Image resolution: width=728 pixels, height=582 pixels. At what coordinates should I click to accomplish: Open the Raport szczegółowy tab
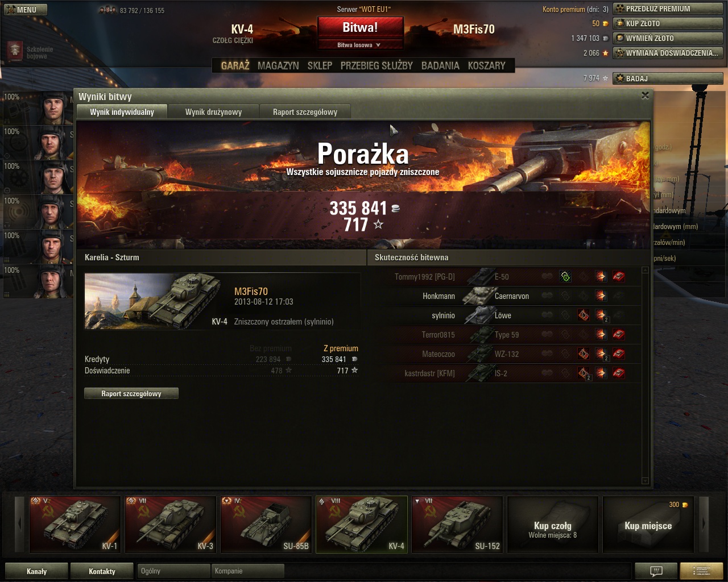coord(305,112)
